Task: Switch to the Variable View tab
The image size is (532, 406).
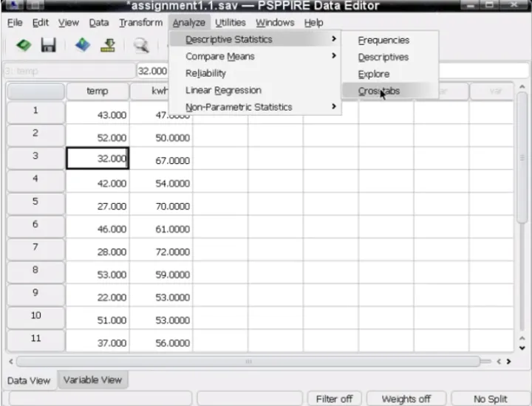Action: coord(92,380)
